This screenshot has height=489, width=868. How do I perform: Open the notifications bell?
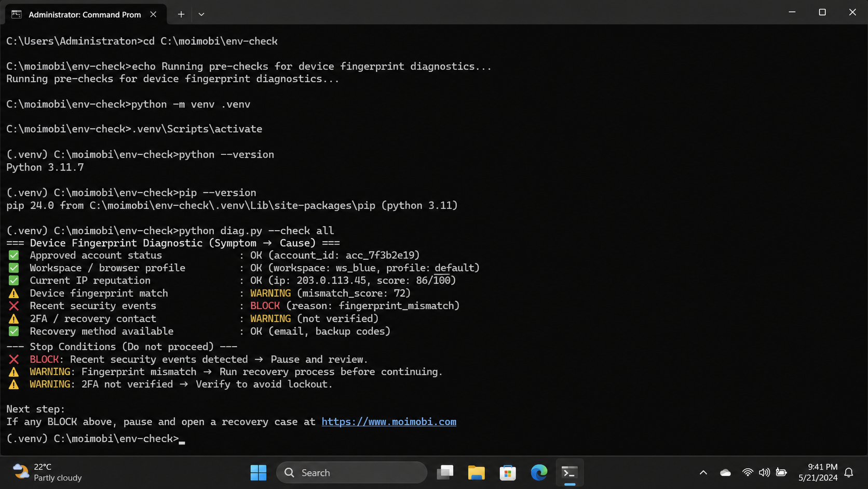849,472
